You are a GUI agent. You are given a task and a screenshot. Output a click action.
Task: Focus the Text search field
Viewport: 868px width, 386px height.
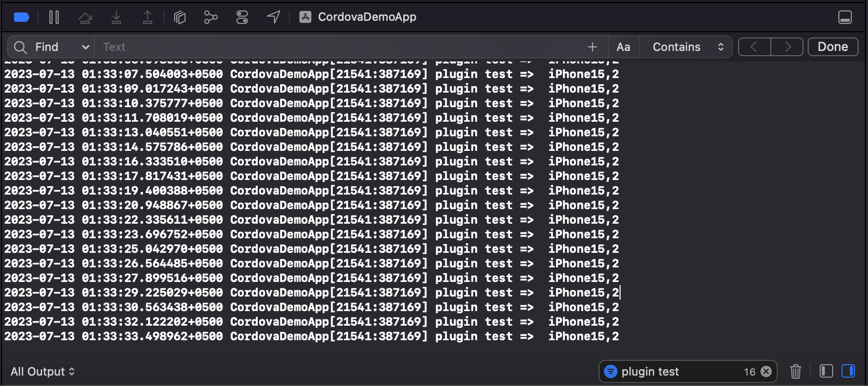[340, 47]
